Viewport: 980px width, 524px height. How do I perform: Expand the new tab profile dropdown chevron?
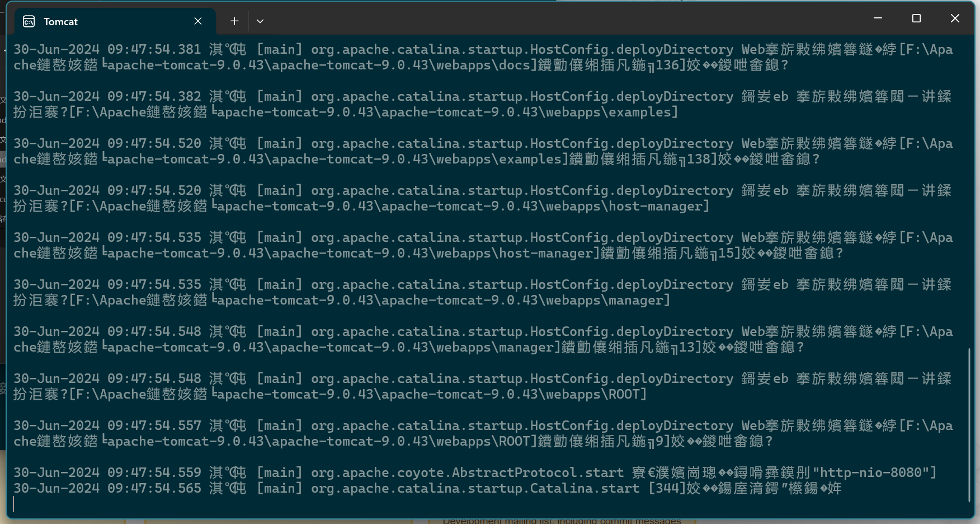tap(260, 21)
